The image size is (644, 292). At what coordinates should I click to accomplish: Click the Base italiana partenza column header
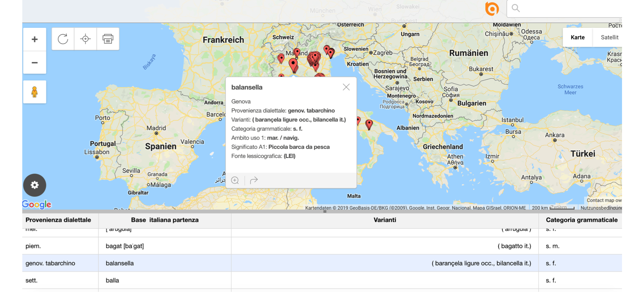[x=165, y=220]
